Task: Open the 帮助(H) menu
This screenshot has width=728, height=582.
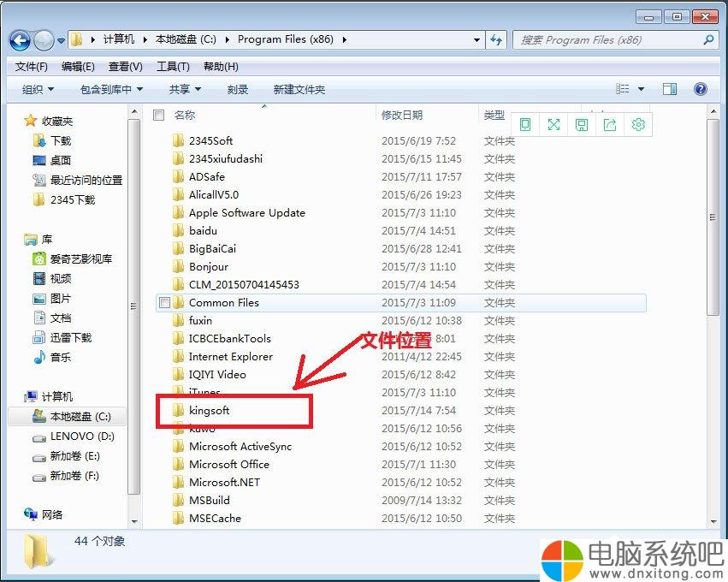Action: tap(221, 67)
